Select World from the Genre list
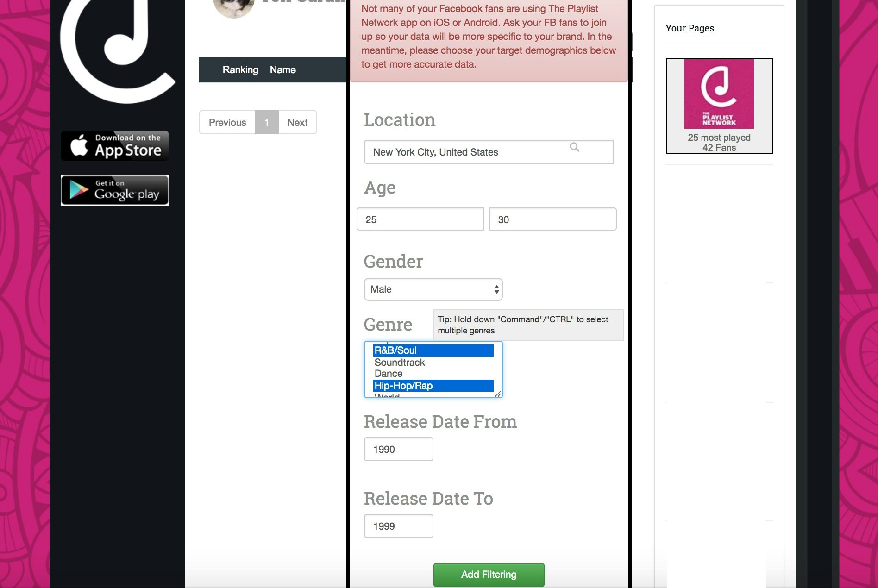Viewport: 878px width, 588px height. tap(386, 395)
